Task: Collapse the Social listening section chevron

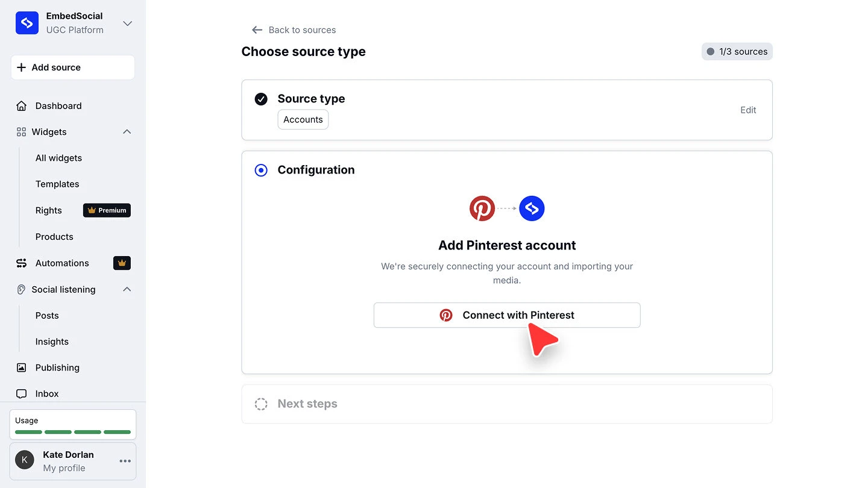Action: 127,290
